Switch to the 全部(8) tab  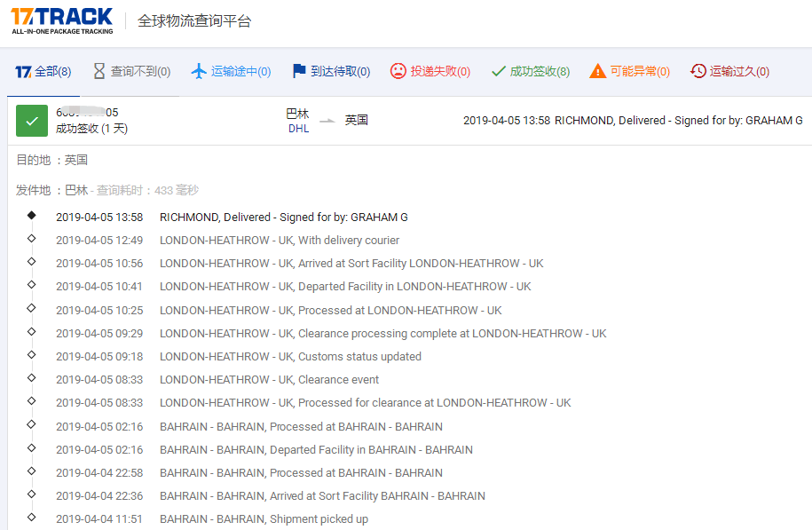coord(43,70)
